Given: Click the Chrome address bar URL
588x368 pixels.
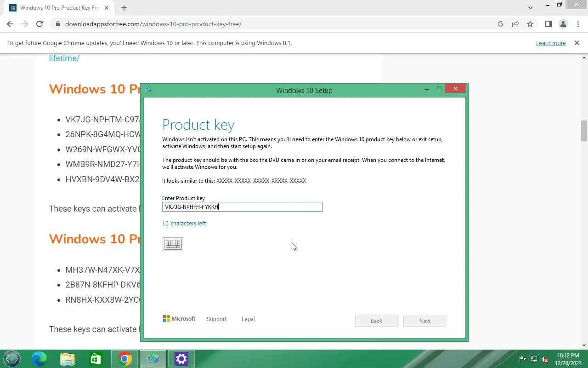Looking at the screenshot, I should tap(153, 24).
